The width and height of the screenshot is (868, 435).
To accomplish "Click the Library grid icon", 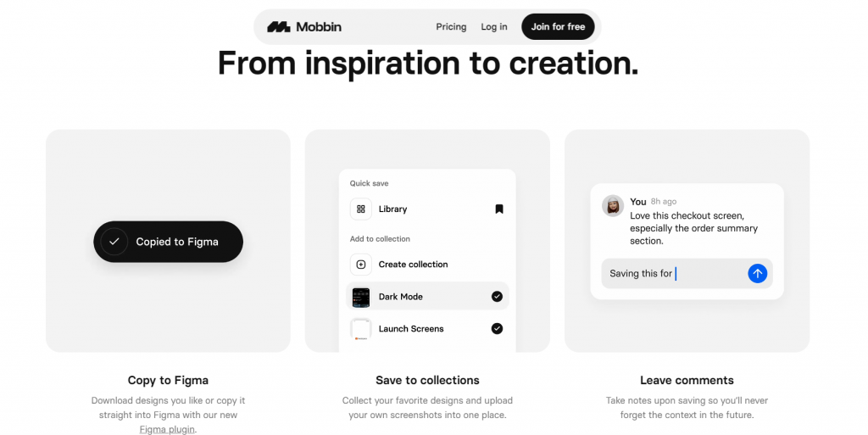I will pos(361,209).
